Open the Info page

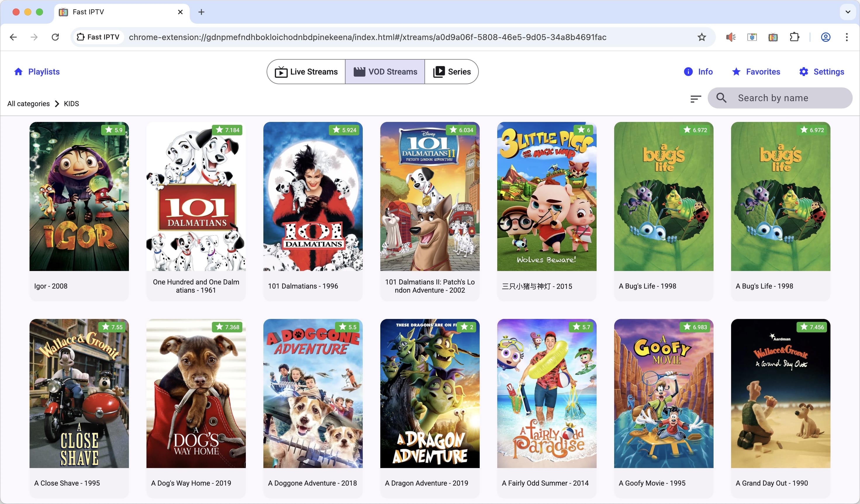coord(698,72)
